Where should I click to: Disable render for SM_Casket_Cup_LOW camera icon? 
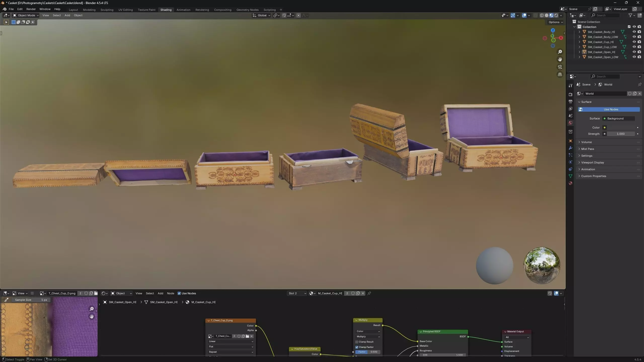pos(639,47)
